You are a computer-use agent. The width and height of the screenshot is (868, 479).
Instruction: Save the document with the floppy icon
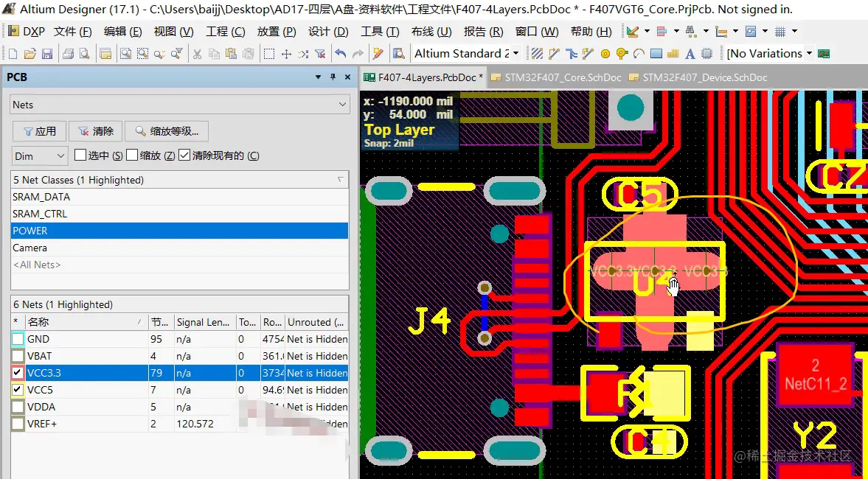click(x=47, y=54)
